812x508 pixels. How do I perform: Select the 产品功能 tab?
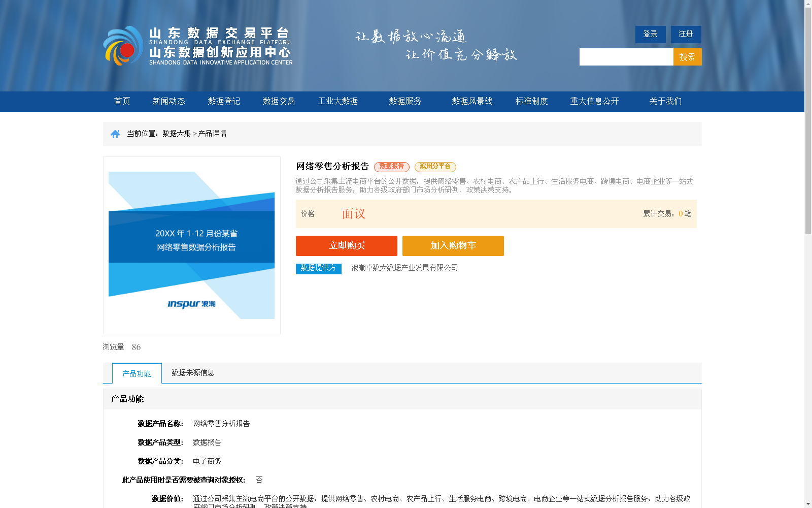coord(137,373)
